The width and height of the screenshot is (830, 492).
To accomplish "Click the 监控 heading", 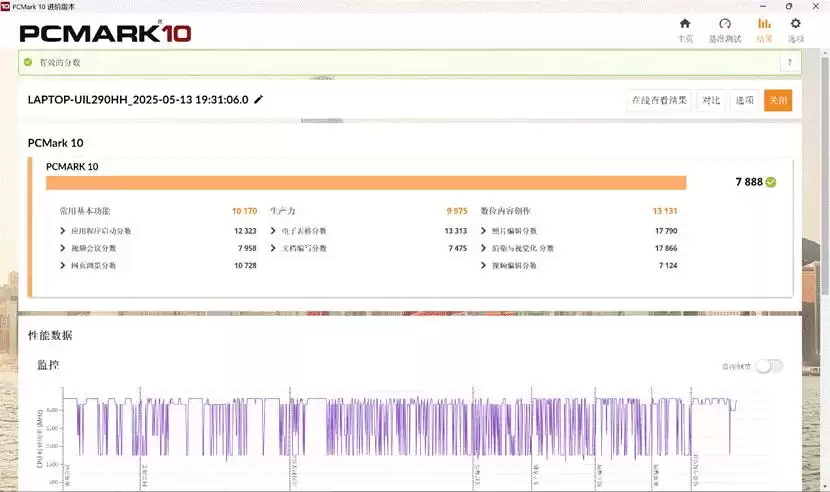I will coord(48,365).
